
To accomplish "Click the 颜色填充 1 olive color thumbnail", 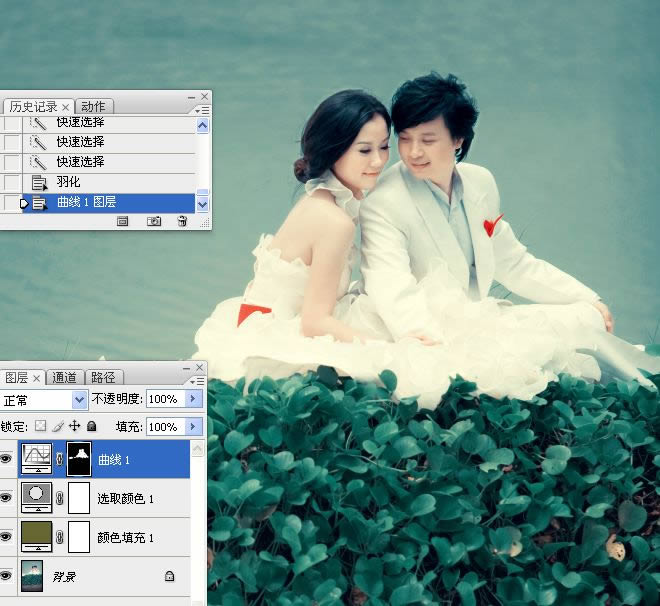I will (36, 537).
